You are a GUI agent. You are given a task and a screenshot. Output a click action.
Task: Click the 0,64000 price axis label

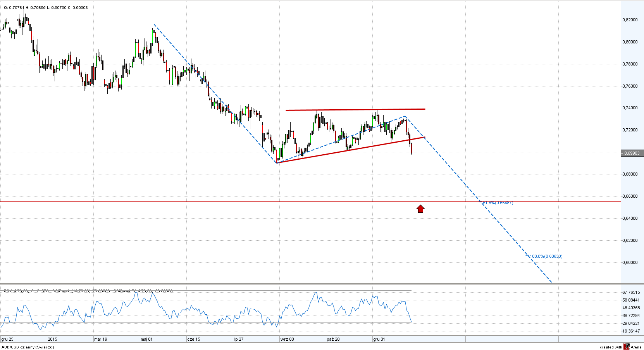coord(630,218)
